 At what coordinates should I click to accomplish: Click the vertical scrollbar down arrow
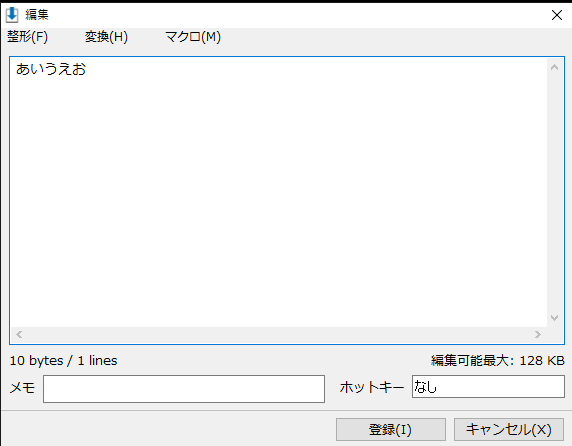(x=554, y=318)
